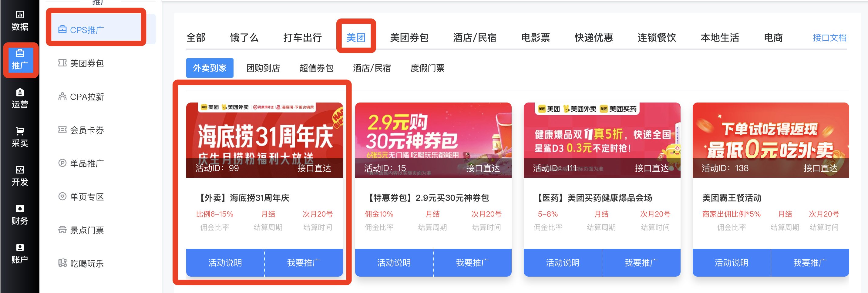Click 活动说明 on 2.9元买30元神券包 card
868x293 pixels.
click(x=394, y=263)
